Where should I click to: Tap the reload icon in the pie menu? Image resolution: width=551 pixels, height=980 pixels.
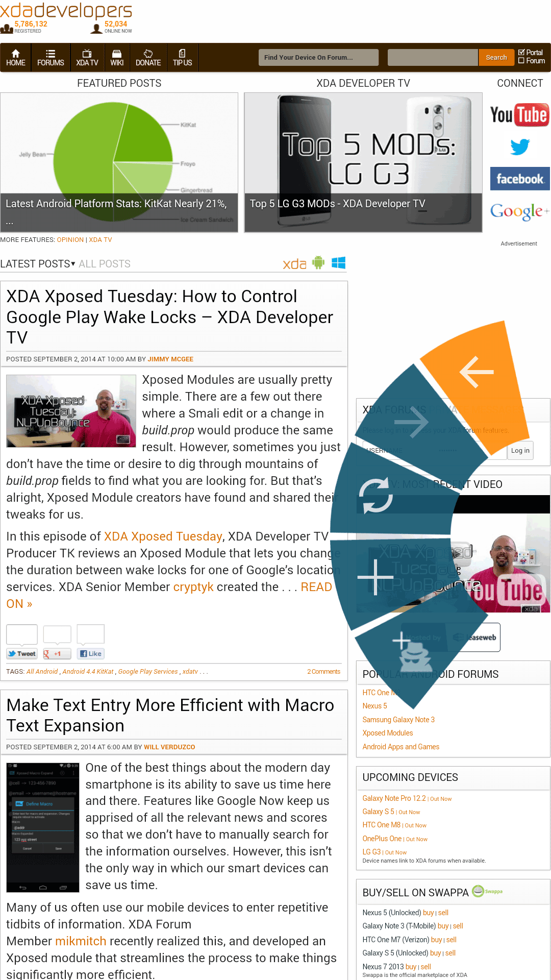click(x=376, y=496)
